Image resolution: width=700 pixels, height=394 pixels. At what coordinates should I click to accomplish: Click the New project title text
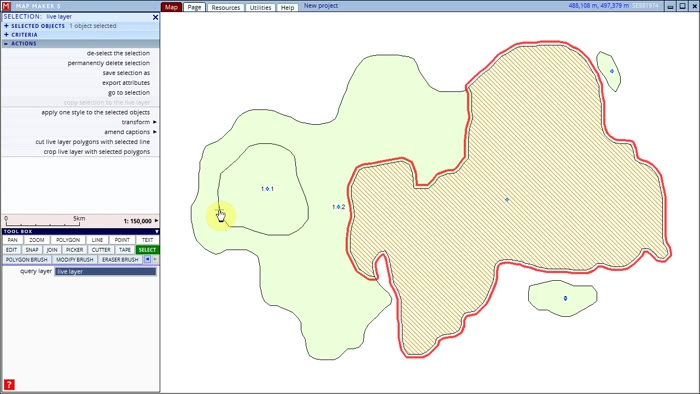pyautogui.click(x=321, y=6)
